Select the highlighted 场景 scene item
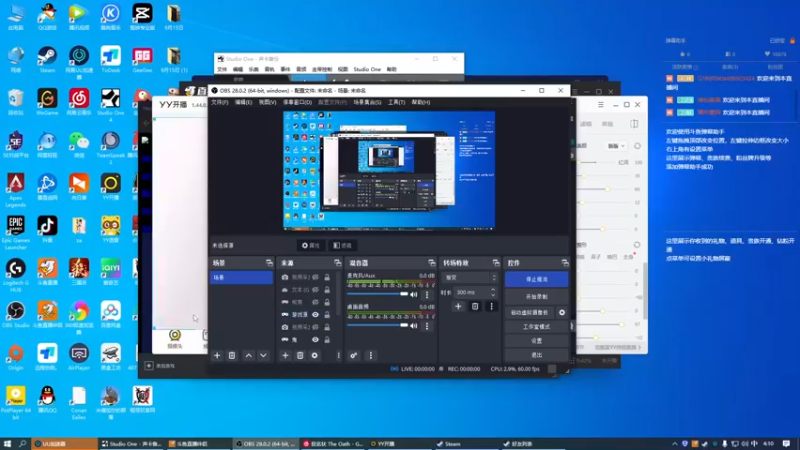The width and height of the screenshot is (800, 450). point(241,278)
